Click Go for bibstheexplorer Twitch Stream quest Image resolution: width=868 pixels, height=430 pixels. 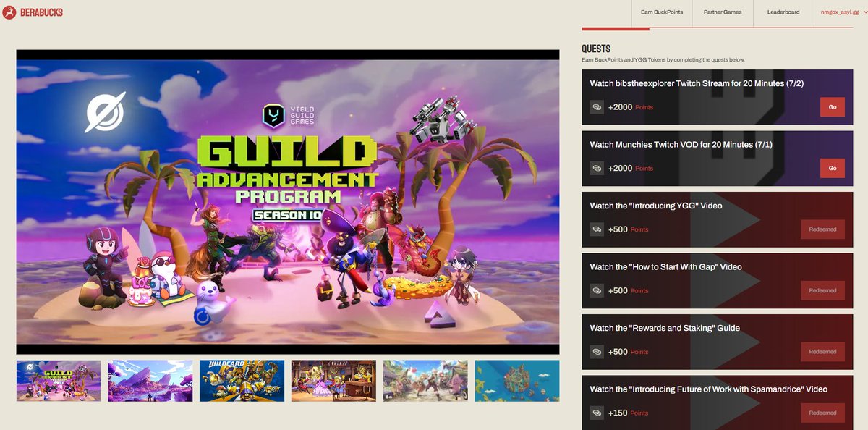833,107
